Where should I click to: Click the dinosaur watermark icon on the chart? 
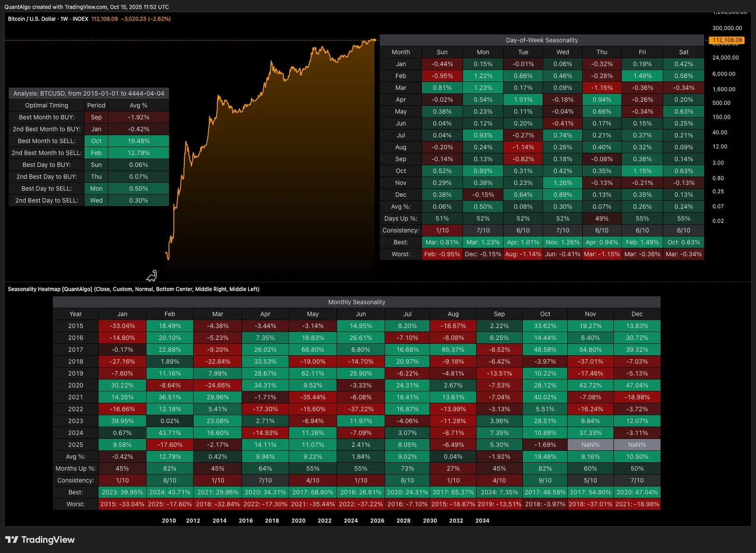(x=151, y=276)
